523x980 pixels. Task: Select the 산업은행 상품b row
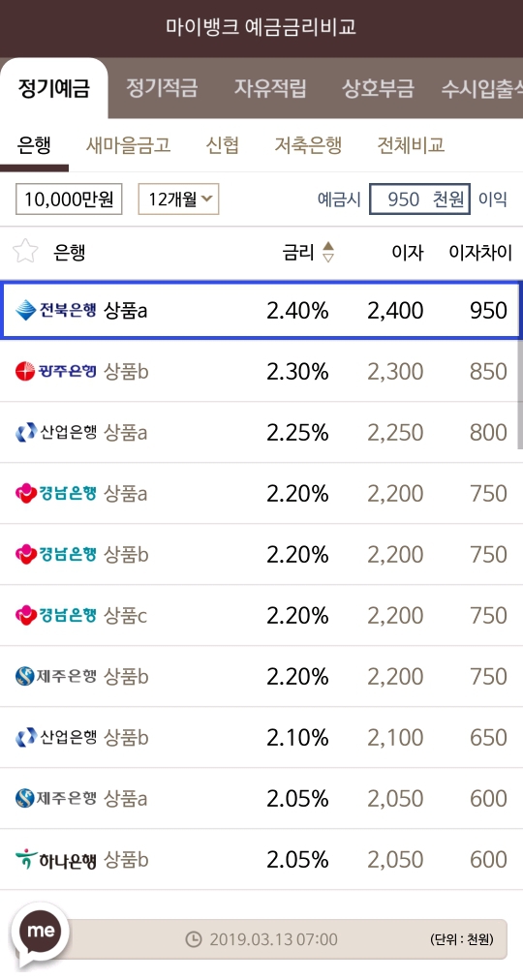[261, 738]
